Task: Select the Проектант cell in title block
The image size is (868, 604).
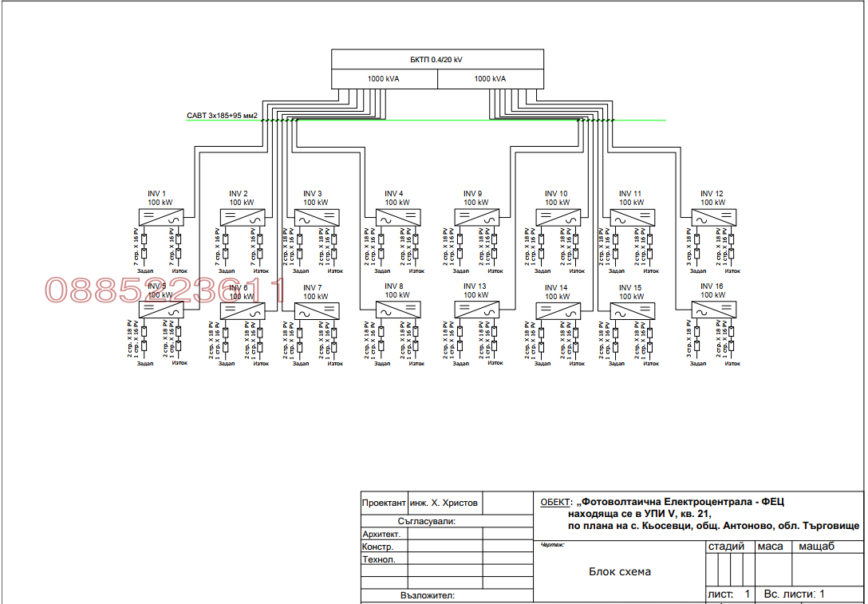Action: [x=384, y=503]
